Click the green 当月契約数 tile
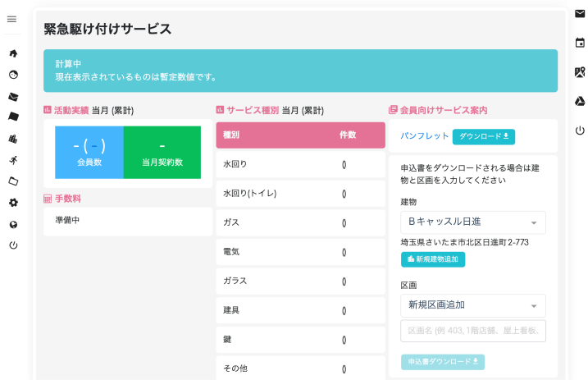Viewport: 588px width, 380px height. coord(162,153)
